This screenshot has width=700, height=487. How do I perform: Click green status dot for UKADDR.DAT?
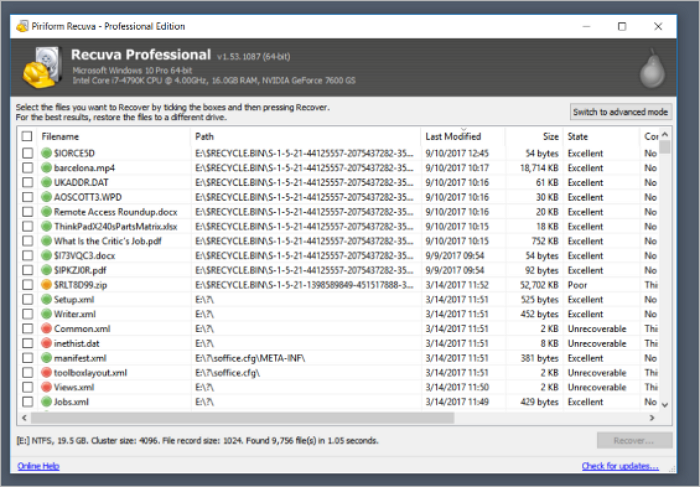(x=46, y=183)
